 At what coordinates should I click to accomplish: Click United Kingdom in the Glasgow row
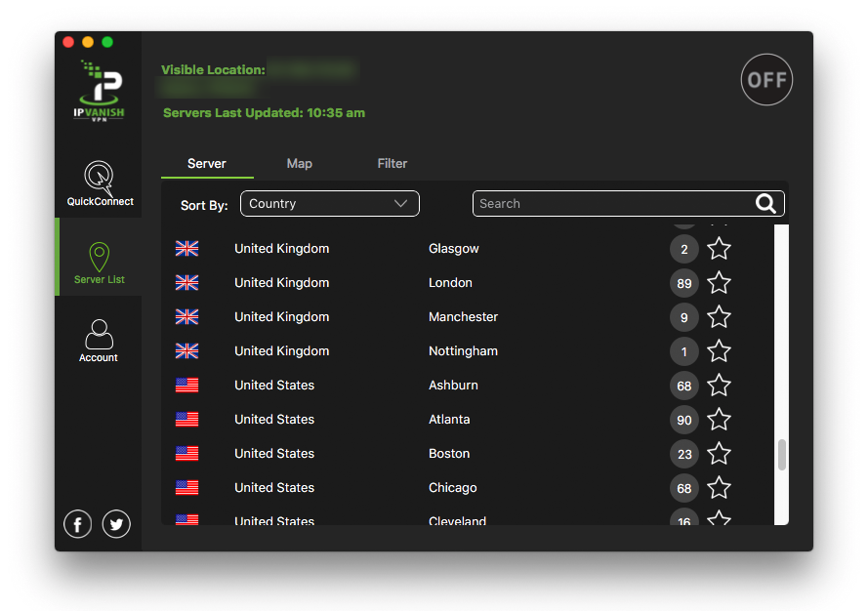click(282, 249)
